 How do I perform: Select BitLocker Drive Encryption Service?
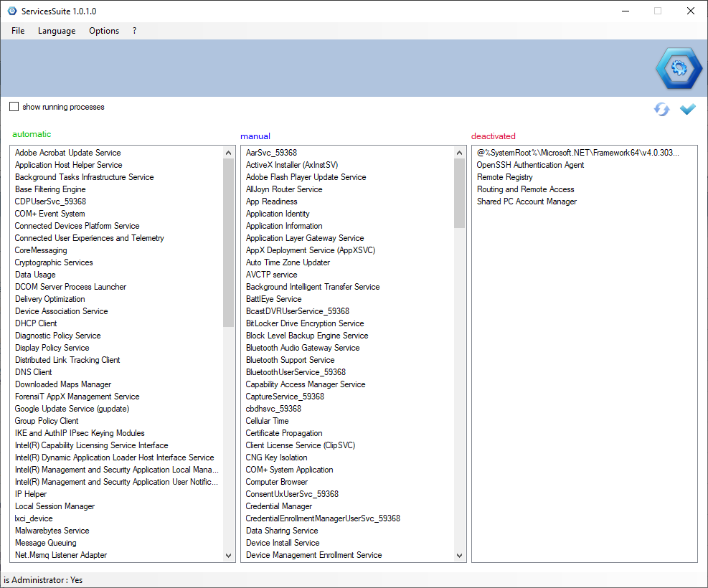coord(305,323)
